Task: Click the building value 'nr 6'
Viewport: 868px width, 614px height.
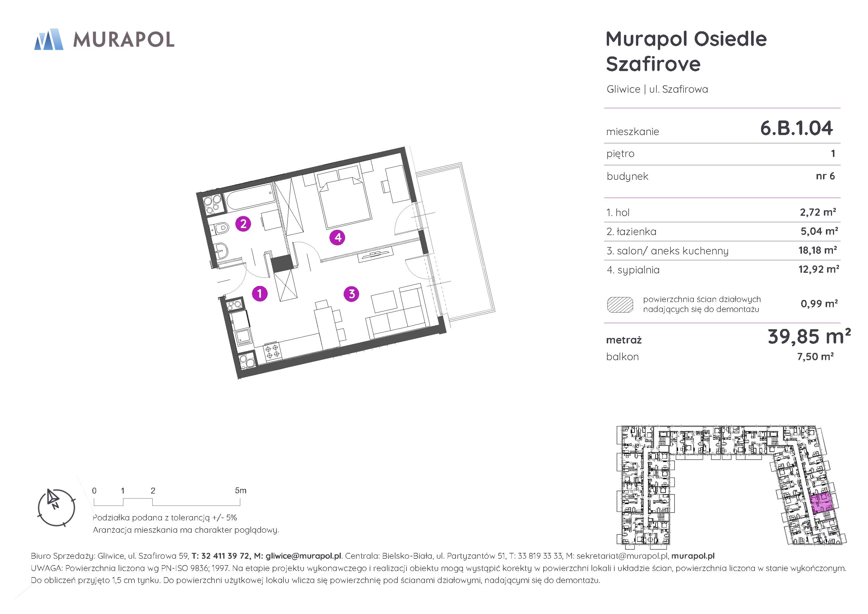Action: pyautogui.click(x=825, y=176)
